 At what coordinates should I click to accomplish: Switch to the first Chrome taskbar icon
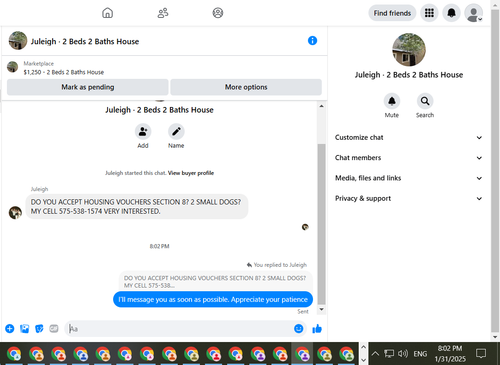(x=14, y=354)
